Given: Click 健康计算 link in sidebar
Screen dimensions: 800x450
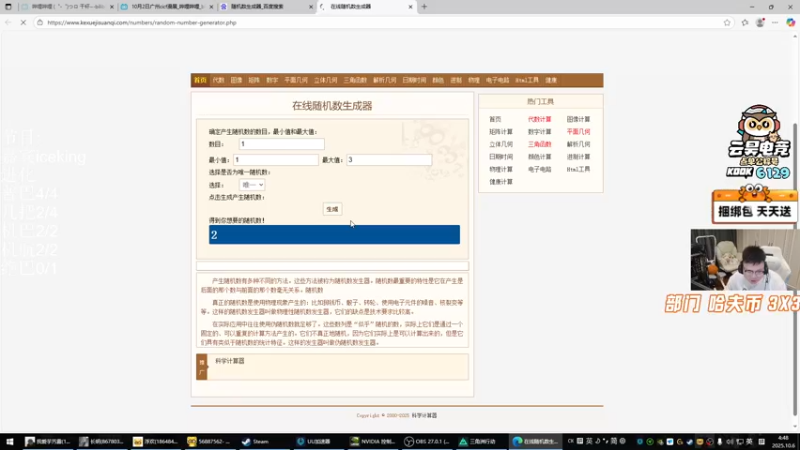Looking at the screenshot, I should 501,182.
